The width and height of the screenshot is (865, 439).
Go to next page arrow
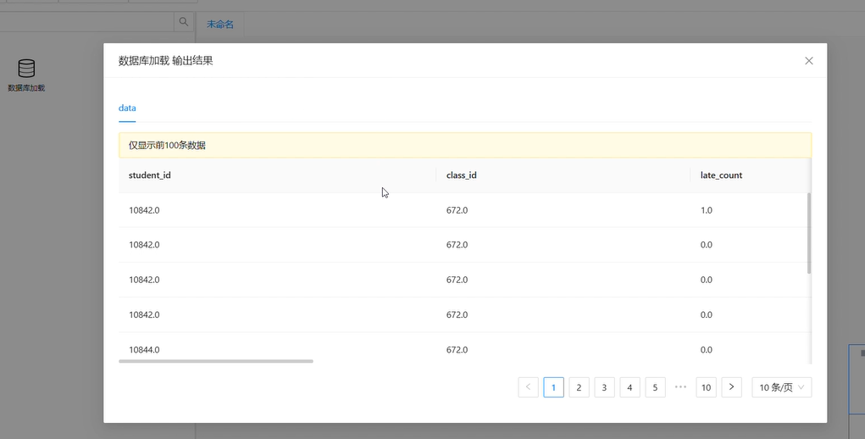731,387
